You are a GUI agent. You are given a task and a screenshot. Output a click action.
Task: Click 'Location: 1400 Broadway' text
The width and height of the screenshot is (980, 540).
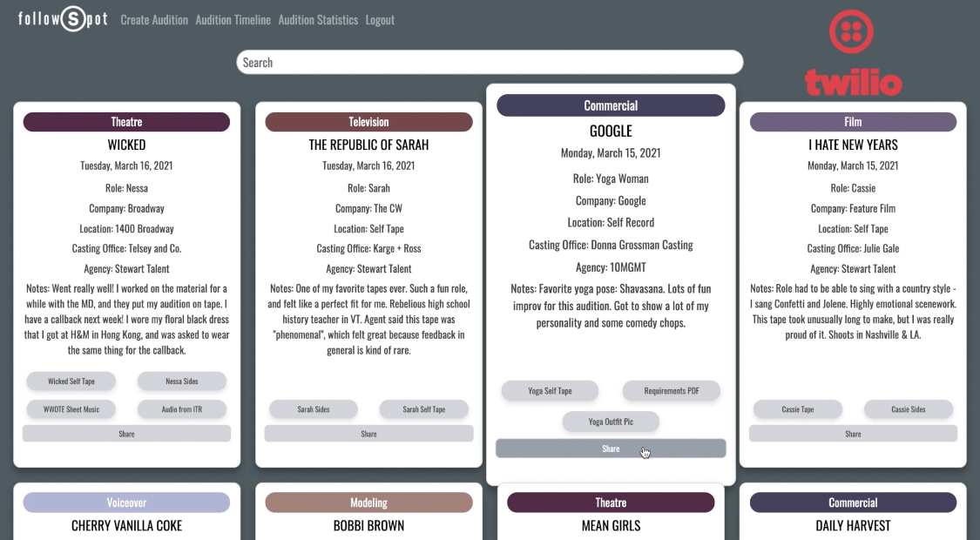coord(127,229)
